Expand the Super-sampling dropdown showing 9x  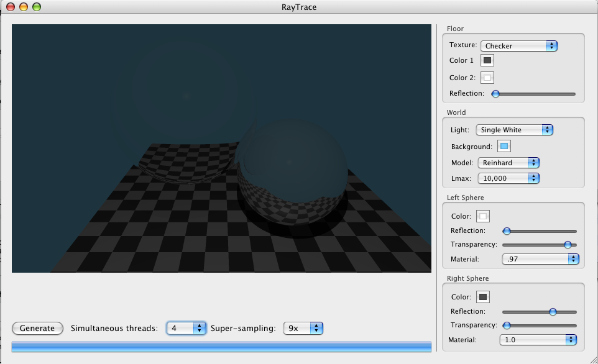pos(303,328)
